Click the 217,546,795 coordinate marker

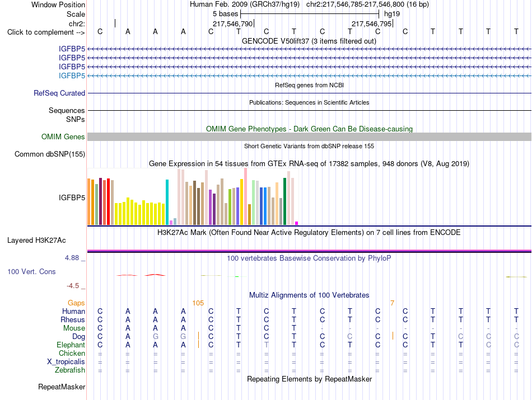372,23
